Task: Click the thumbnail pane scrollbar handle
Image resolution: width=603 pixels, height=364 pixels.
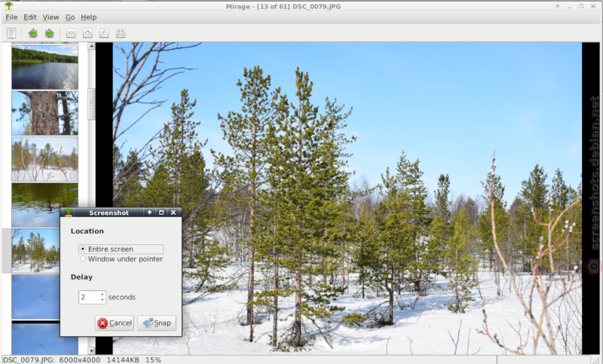Action: tap(91, 104)
